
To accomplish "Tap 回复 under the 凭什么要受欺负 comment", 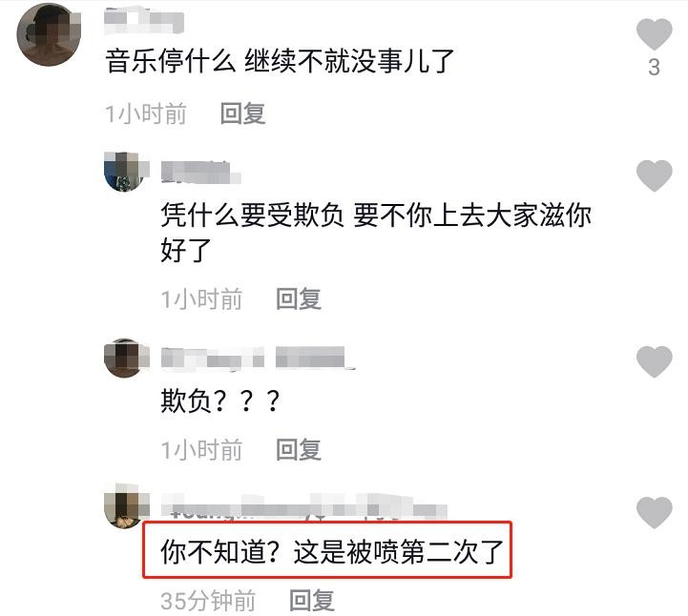I will point(299,299).
